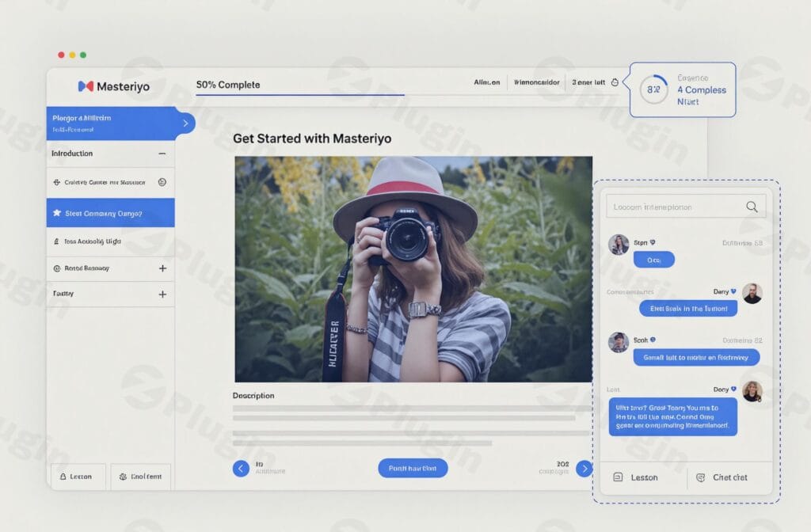
Task: Click the search magnifier icon in chat panel
Action: coord(751,206)
